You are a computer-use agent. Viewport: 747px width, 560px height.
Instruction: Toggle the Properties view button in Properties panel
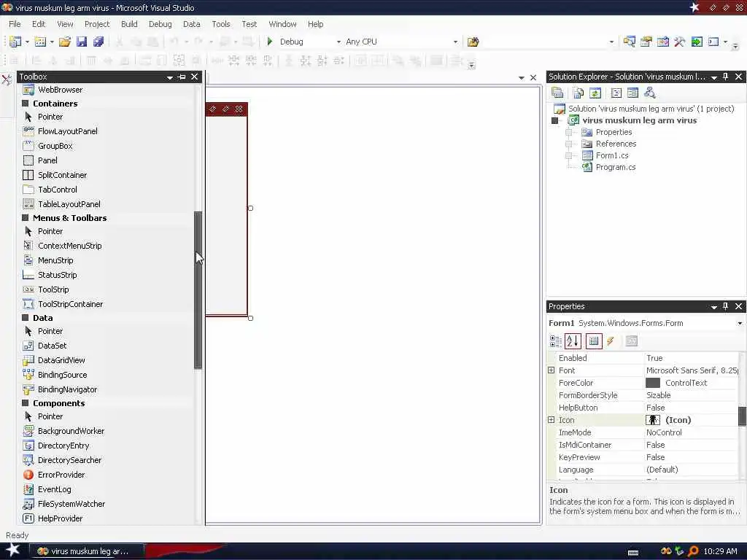(x=594, y=341)
